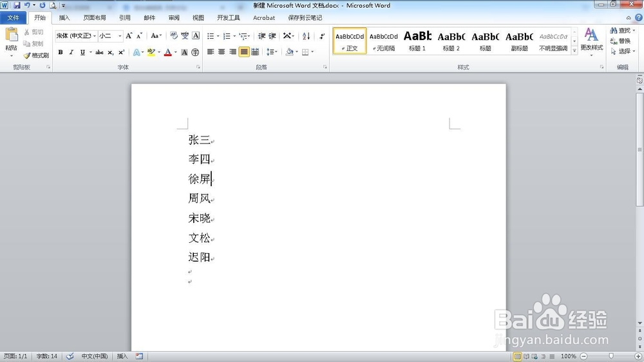
Task: Open the font name dropdown (宋体)
Action: click(94, 35)
